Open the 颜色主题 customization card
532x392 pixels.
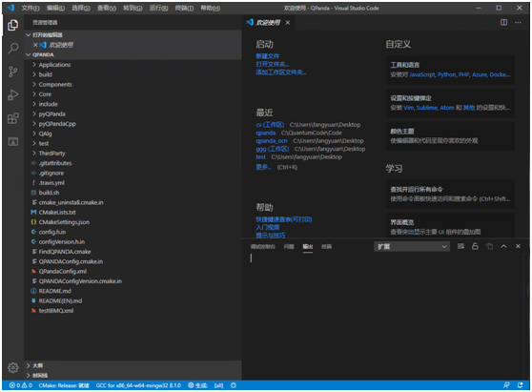tap(450, 135)
